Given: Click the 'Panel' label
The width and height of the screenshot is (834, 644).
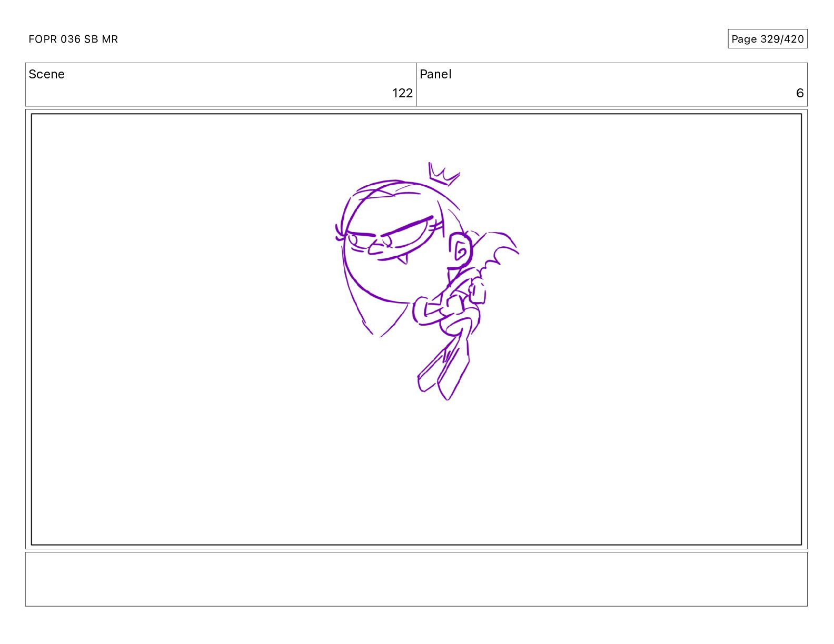Looking at the screenshot, I should point(435,74).
